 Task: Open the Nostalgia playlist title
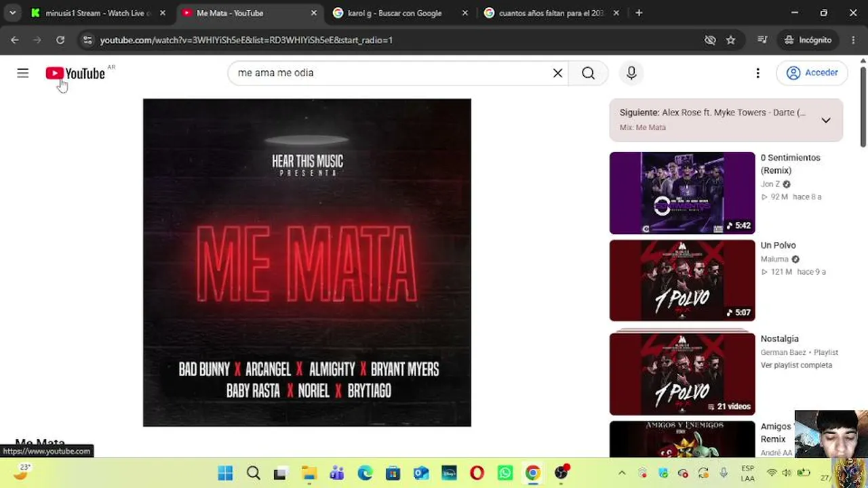pyautogui.click(x=779, y=339)
